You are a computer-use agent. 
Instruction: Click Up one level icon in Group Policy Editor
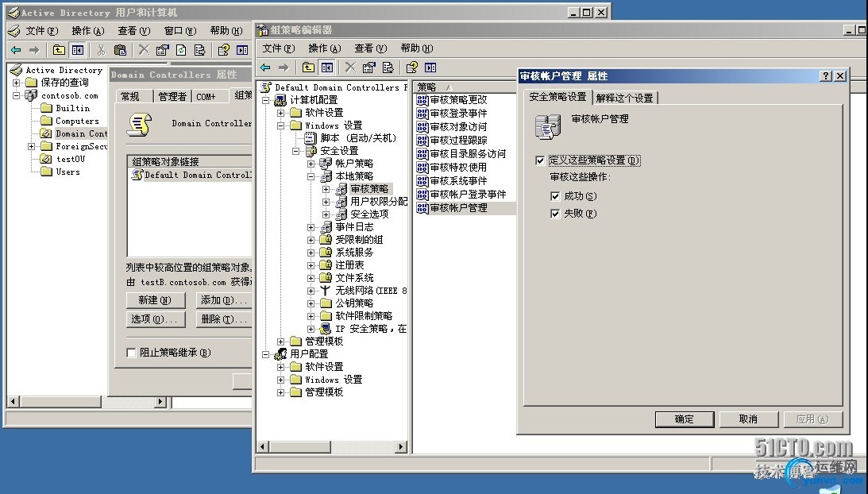[308, 68]
